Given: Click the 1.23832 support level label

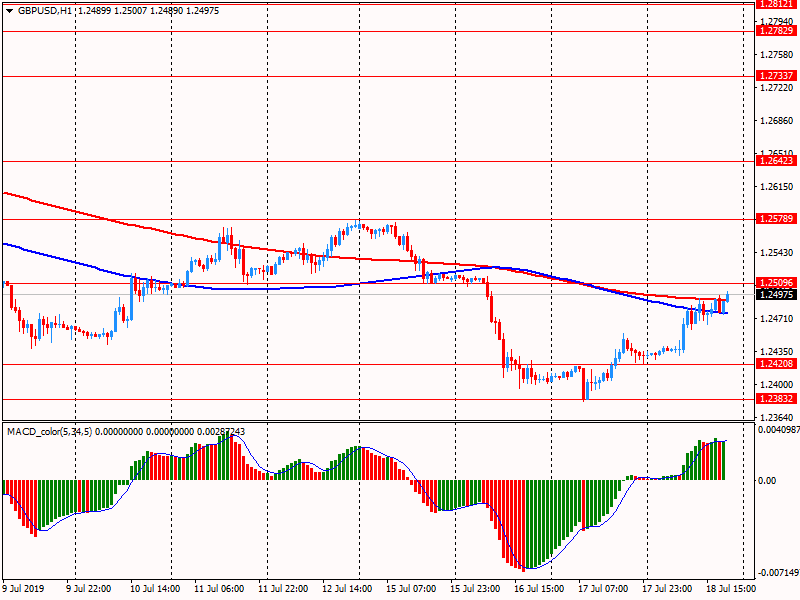Looking at the screenshot, I should [x=776, y=399].
